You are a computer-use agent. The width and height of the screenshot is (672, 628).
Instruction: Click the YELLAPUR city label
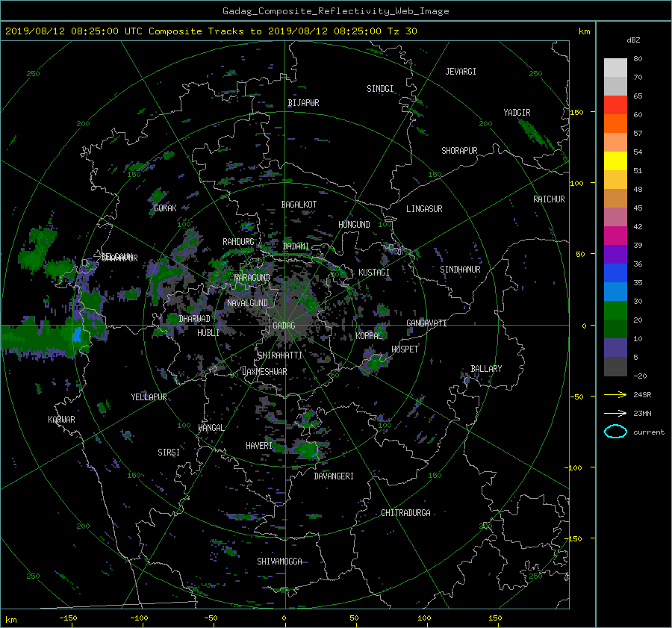coord(149,397)
